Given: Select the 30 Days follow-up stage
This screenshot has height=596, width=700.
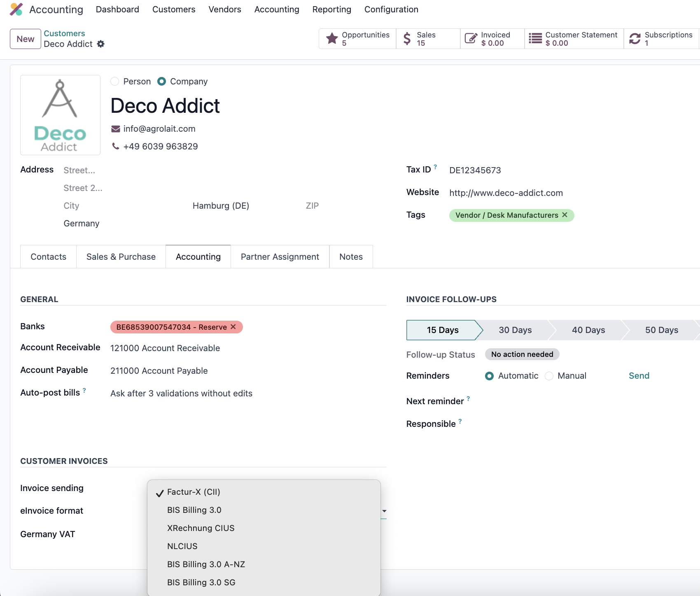Looking at the screenshot, I should (x=516, y=330).
